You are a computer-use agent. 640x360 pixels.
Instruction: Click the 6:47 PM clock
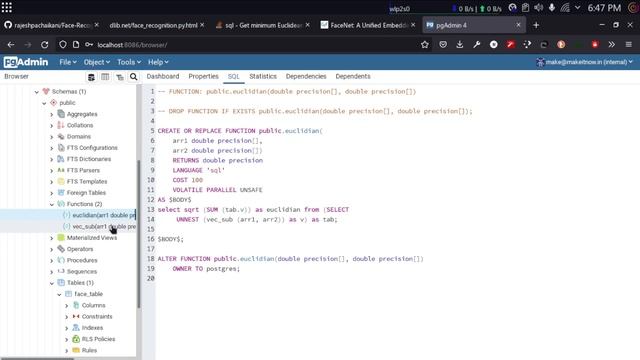[604, 8]
